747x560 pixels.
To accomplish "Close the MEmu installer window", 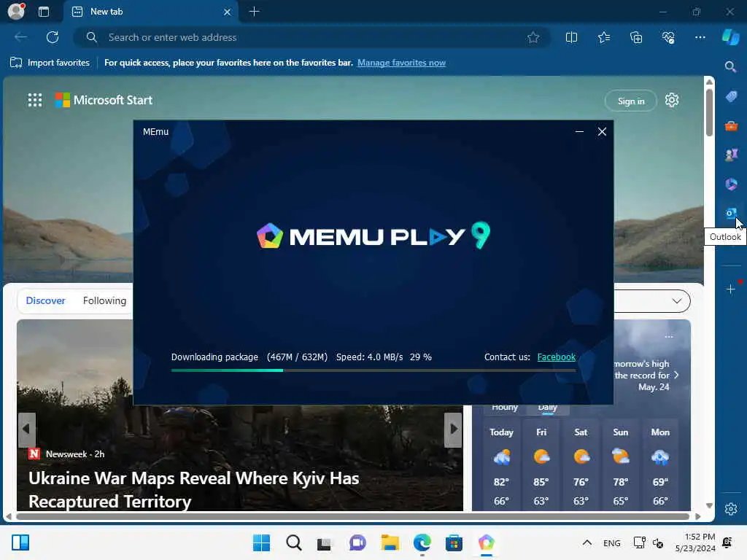I will click(602, 131).
